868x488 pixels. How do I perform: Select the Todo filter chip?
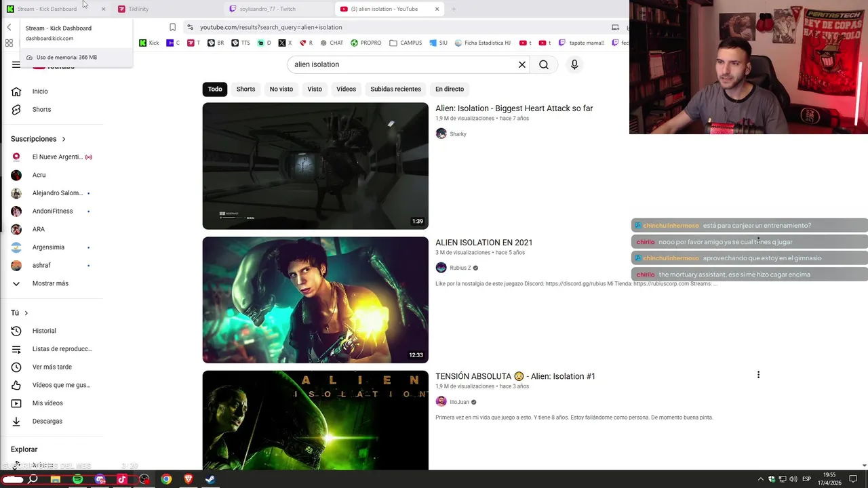coord(215,89)
